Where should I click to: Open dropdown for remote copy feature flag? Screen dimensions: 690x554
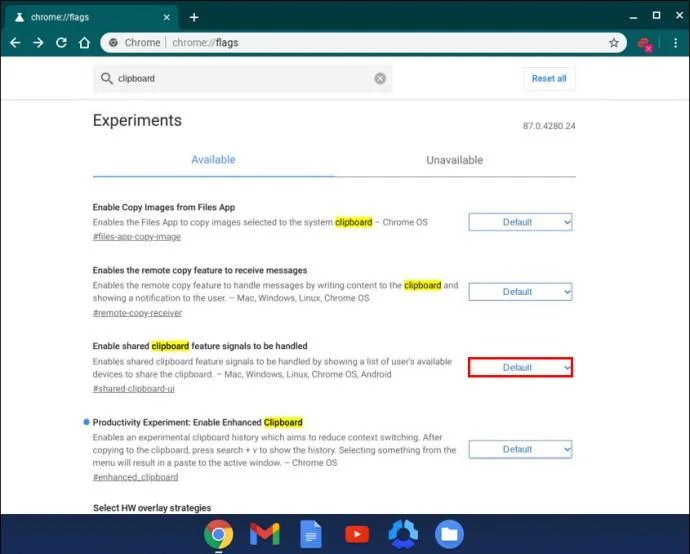520,292
